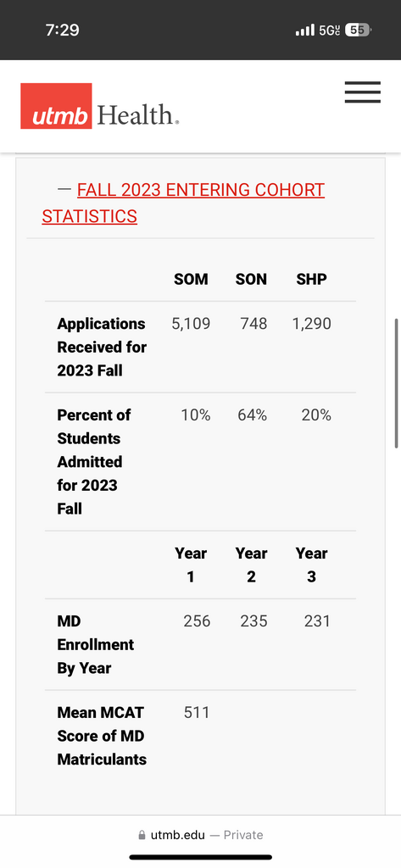This screenshot has width=401, height=868.
Task: Tap the Health wordmark in header
Action: click(138, 115)
